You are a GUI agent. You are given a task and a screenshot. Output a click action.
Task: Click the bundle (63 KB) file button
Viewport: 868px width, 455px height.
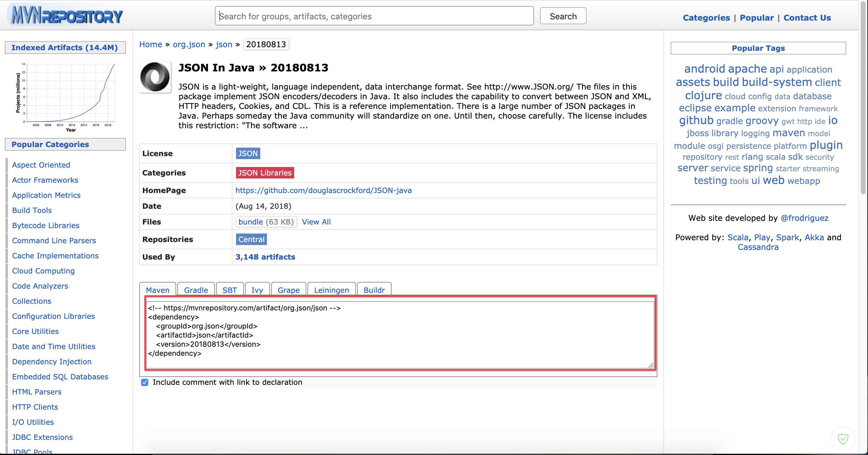click(x=266, y=222)
